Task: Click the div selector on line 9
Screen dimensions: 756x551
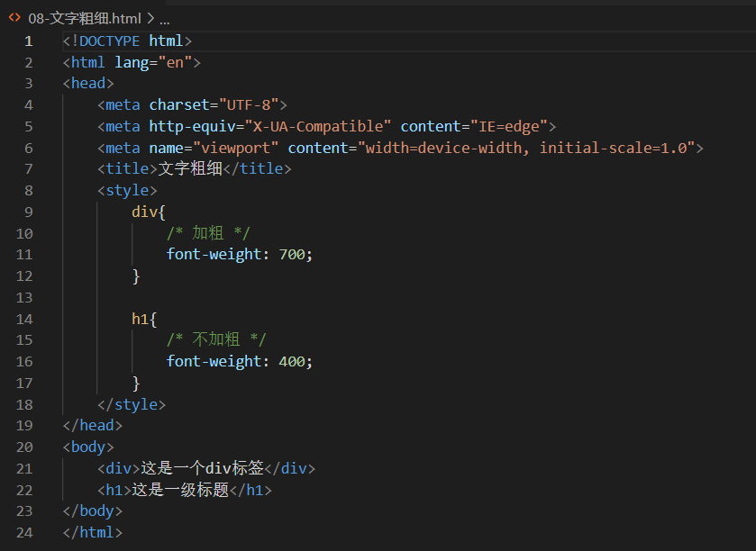Action: click(x=144, y=212)
